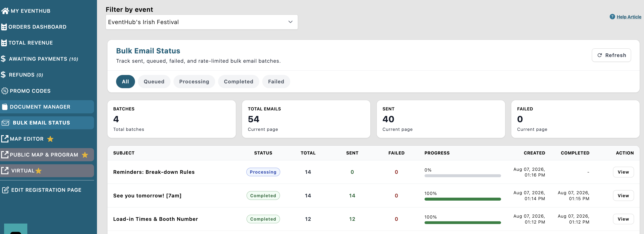The width and height of the screenshot is (644, 234).
Task: Open Total Revenue in the sidebar
Action: click(31, 43)
